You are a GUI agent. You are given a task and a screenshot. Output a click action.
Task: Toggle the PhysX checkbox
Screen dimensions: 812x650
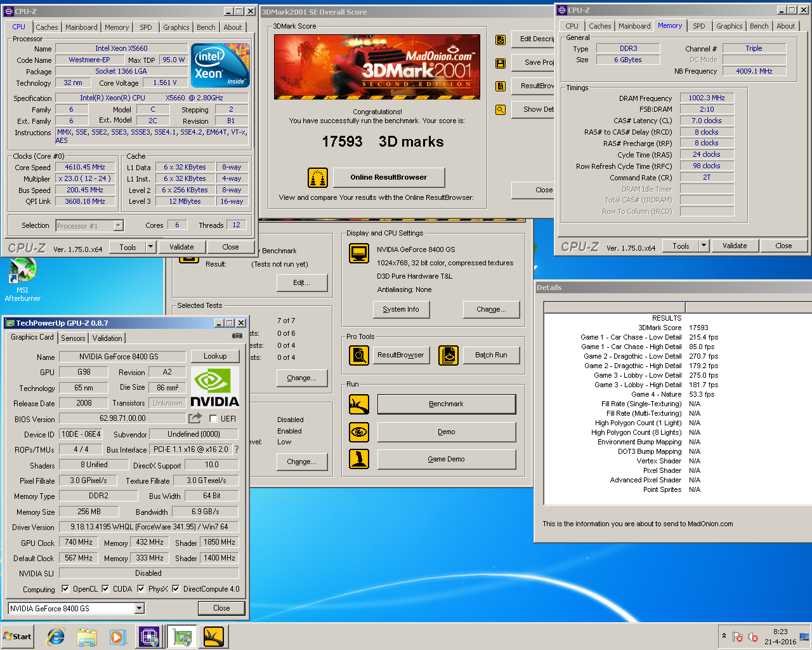(141, 589)
